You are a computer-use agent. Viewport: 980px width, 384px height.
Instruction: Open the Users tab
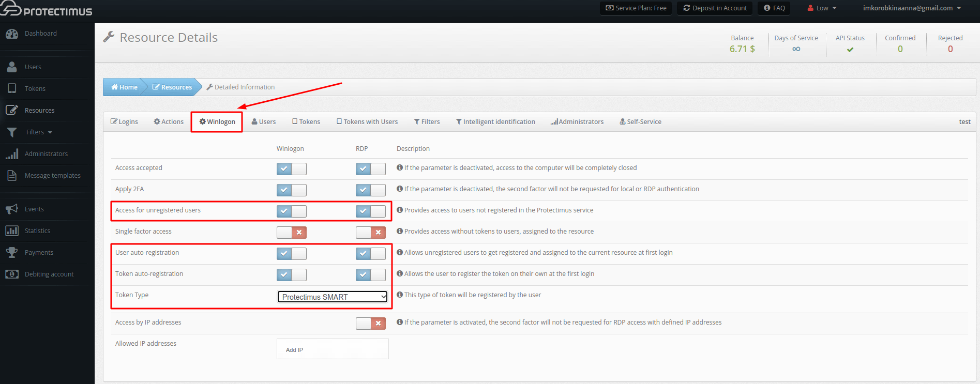point(264,122)
